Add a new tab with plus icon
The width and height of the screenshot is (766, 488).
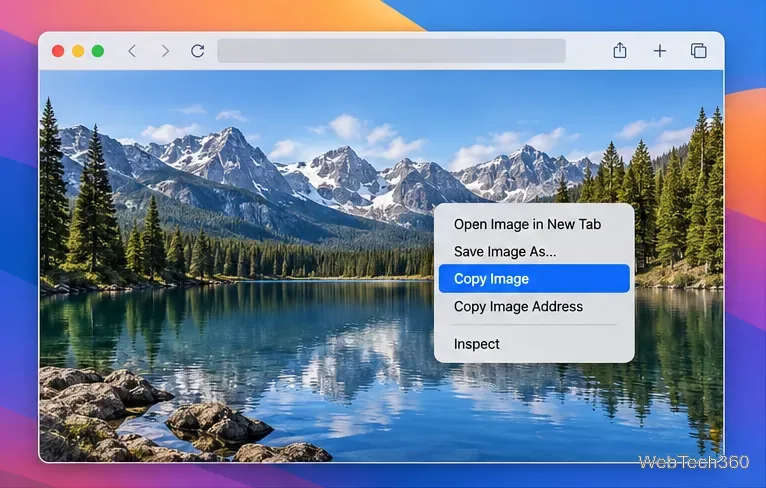(x=660, y=51)
